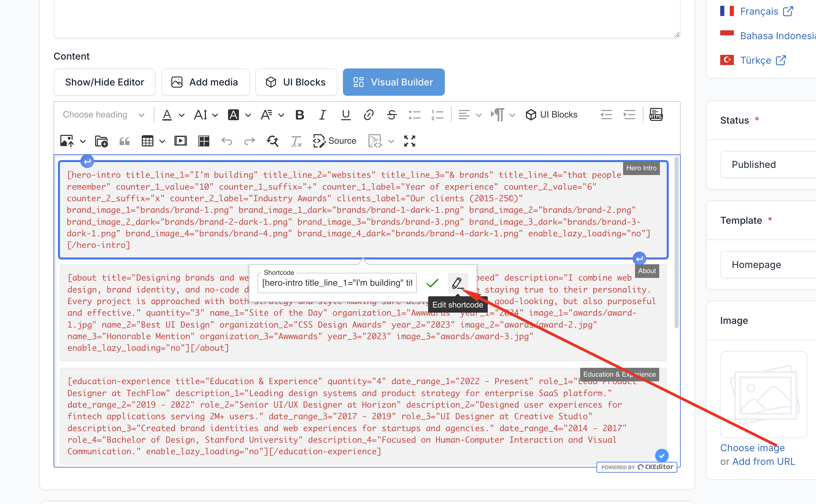This screenshot has width=816, height=504.
Task: Open UI Blocks in editor toolbar
Action: (551, 115)
